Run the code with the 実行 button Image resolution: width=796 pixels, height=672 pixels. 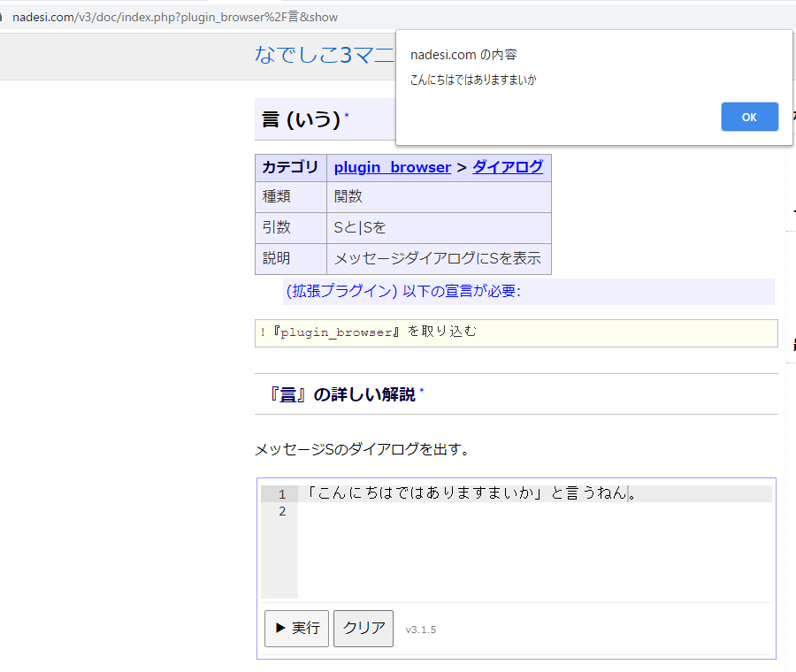[x=297, y=629]
